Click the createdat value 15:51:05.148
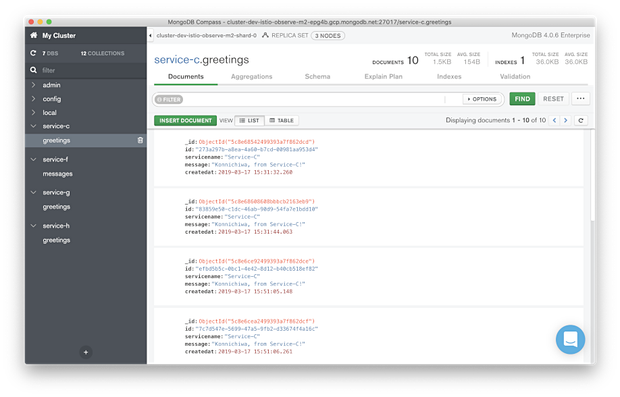 coord(255,291)
